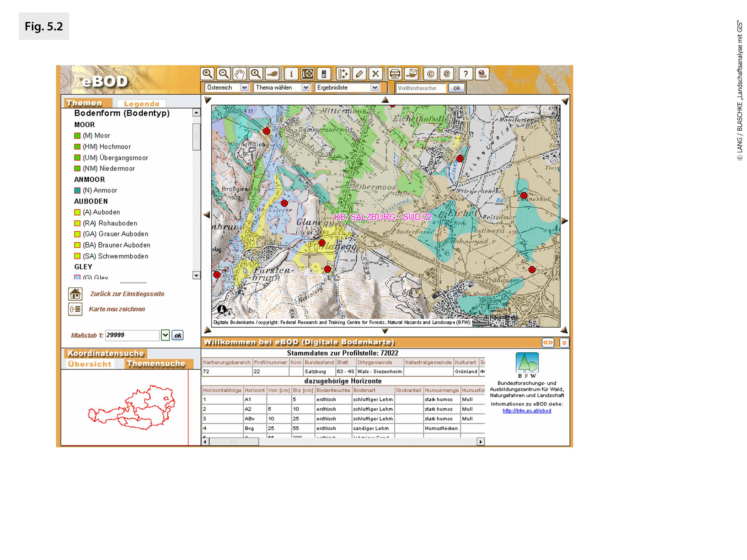747x560 pixels.
Task: Click into the Maßstab scale input field
Action: pos(132,335)
